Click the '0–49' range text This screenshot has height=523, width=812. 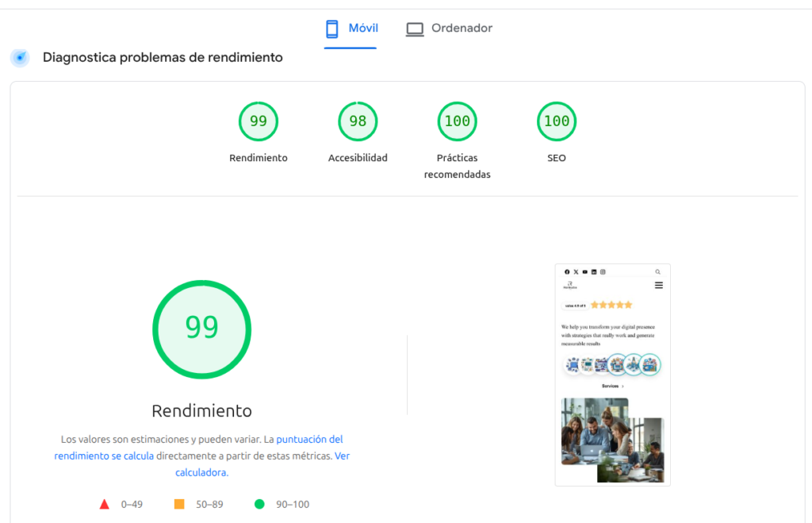(x=132, y=504)
